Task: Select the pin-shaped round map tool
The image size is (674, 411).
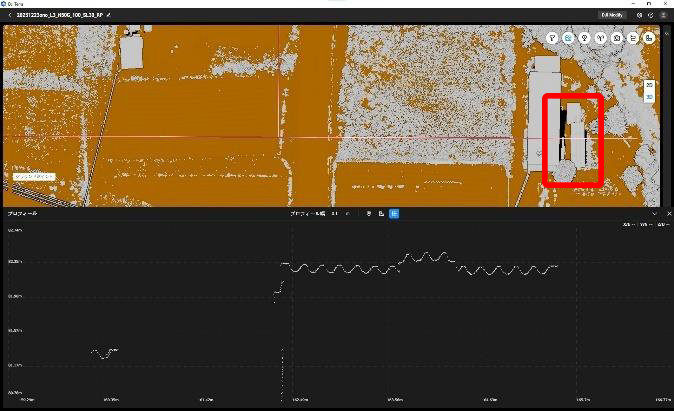Action: pyautogui.click(x=584, y=38)
